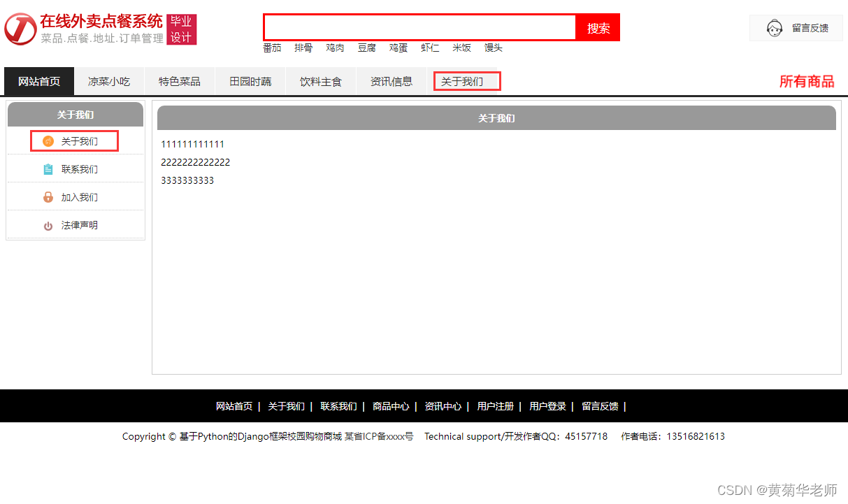Click the red J site logo
The width and height of the screenshot is (848, 504).
tap(20, 29)
